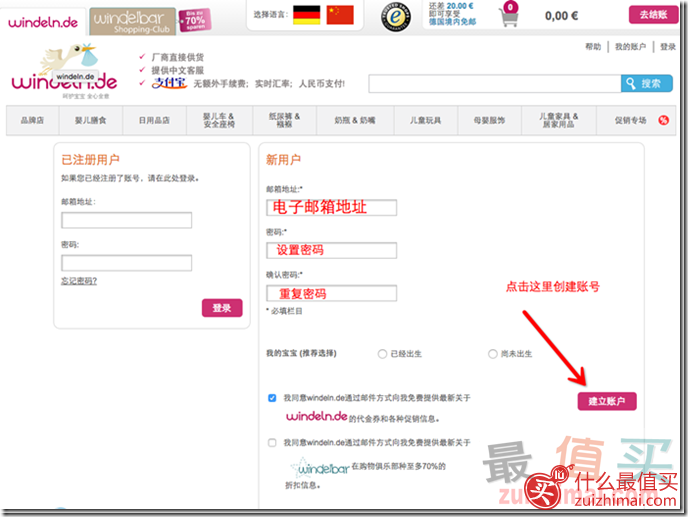Switch language to the Chinese flag

pyautogui.click(x=340, y=15)
